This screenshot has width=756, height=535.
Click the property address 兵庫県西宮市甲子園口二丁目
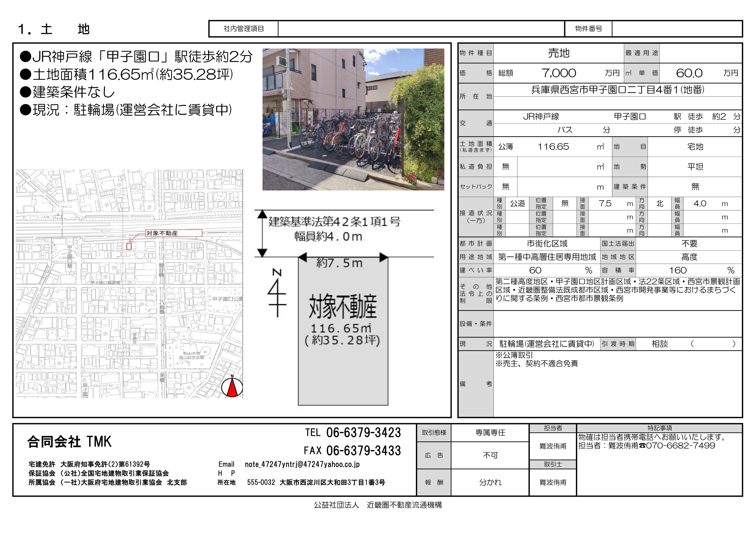point(617,90)
